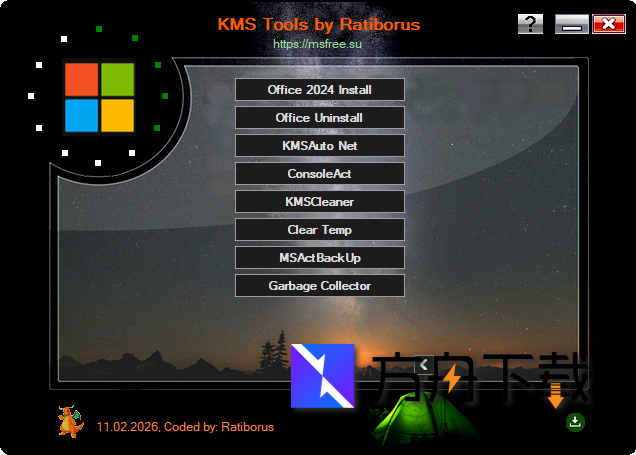Run KMSCleaner

coord(320,202)
